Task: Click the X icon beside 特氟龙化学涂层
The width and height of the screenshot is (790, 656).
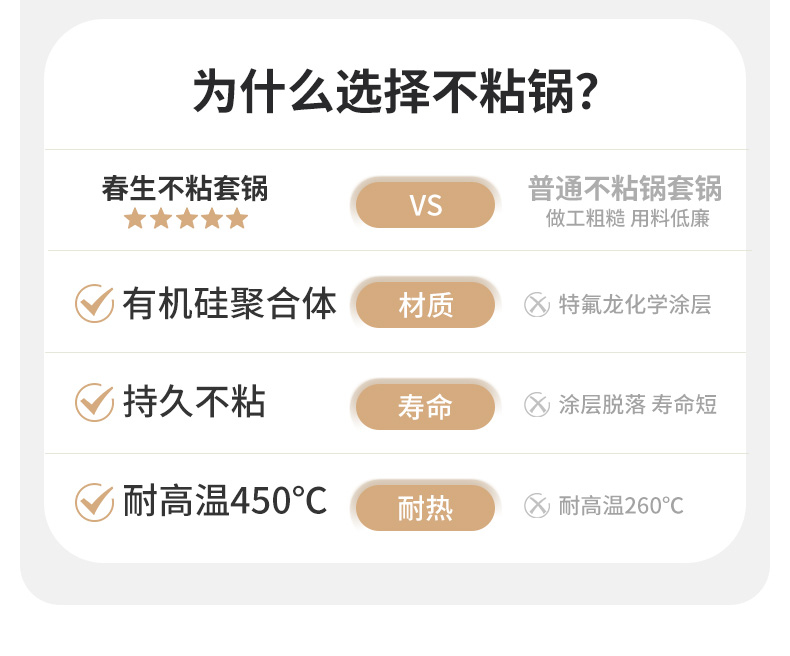Action: [x=537, y=304]
